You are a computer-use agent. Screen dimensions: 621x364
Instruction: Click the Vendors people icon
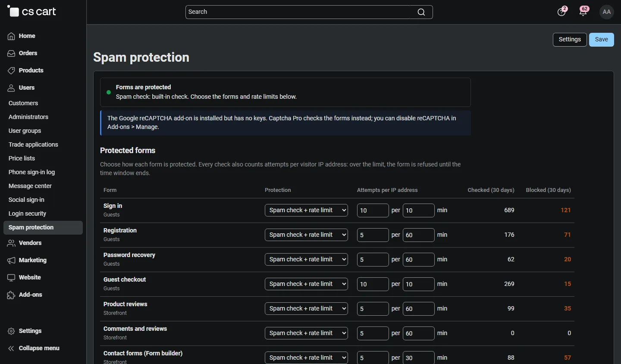(11, 243)
